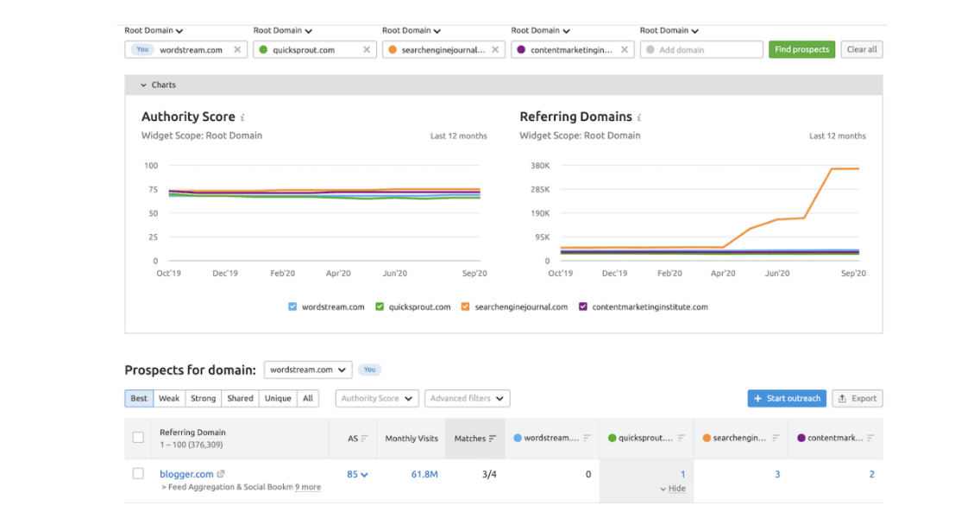Viewport: 980px width, 512px height.
Task: Open the Advanced filters dropdown
Action: 467,398
